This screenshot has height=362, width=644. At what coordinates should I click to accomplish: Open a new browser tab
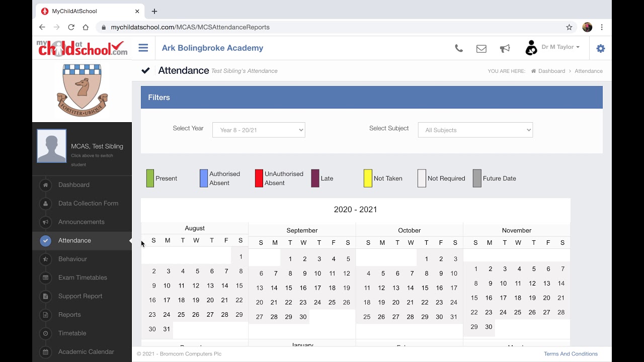154,11
